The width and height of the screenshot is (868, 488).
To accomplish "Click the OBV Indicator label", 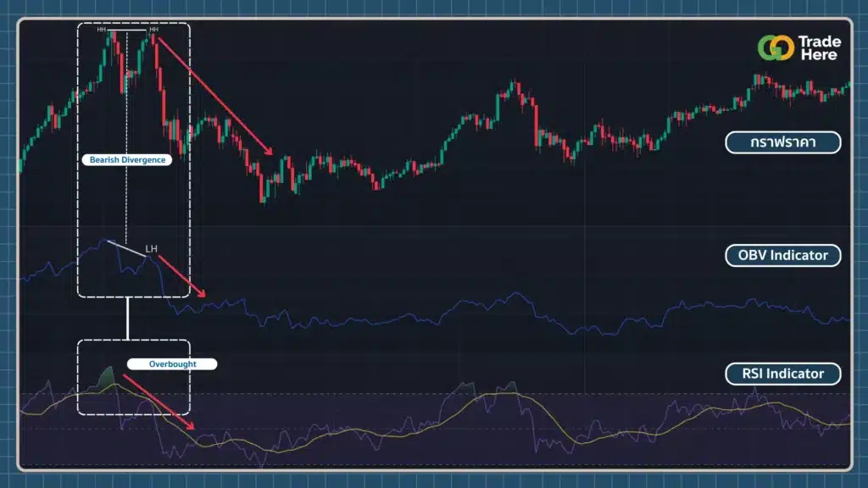I will click(782, 255).
